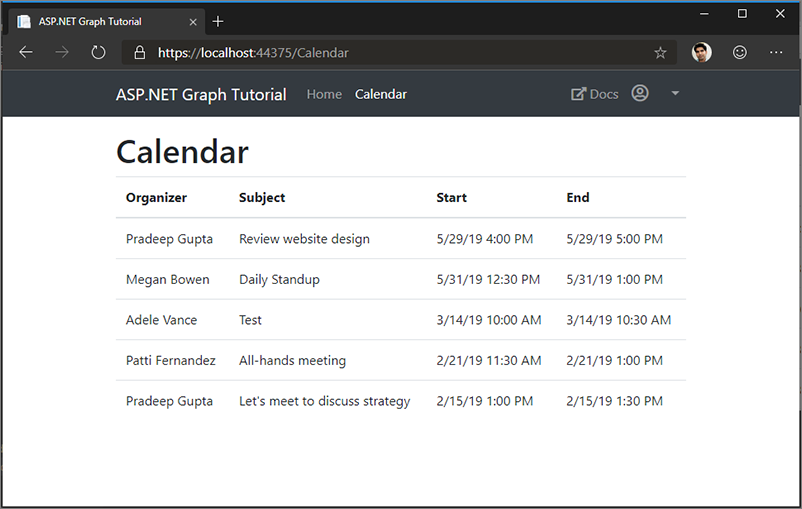Click organizer 'Patti Fernandez'

click(171, 360)
